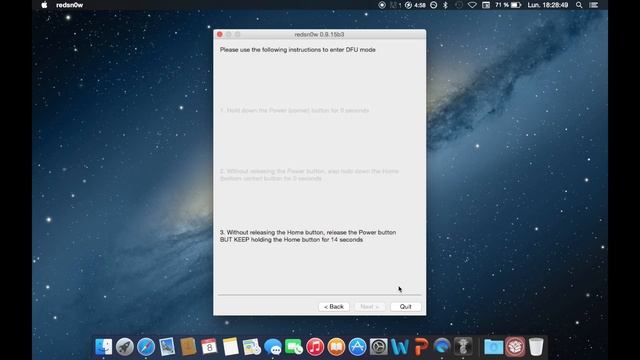Open Mail stamp icon in dock
640x360 pixels.
[x=167, y=347]
